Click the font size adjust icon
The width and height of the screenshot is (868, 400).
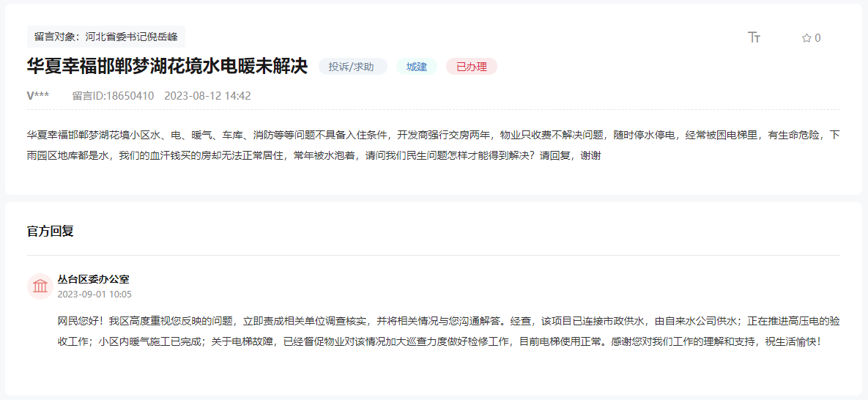pos(754,37)
